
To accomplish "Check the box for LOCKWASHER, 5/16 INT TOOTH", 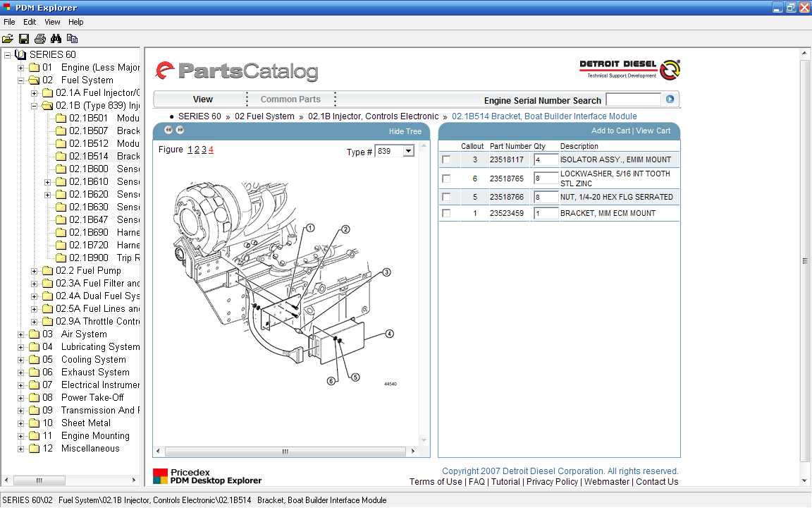I will 446,179.
